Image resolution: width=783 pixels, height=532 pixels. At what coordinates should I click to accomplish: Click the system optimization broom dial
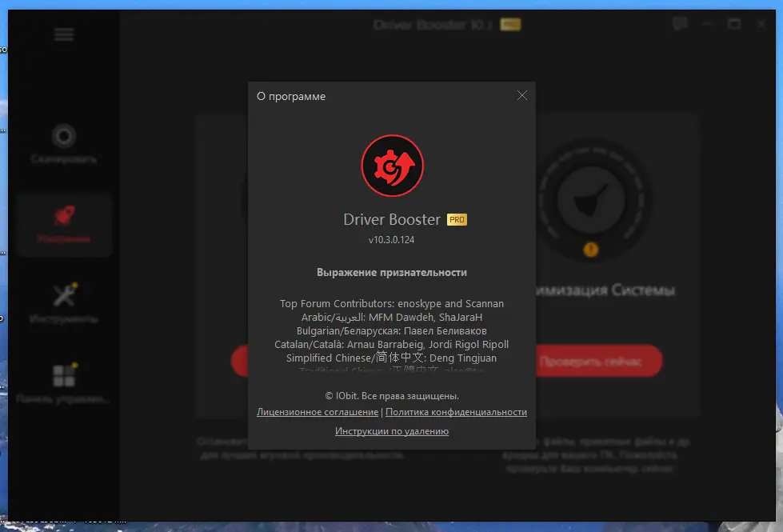591,199
